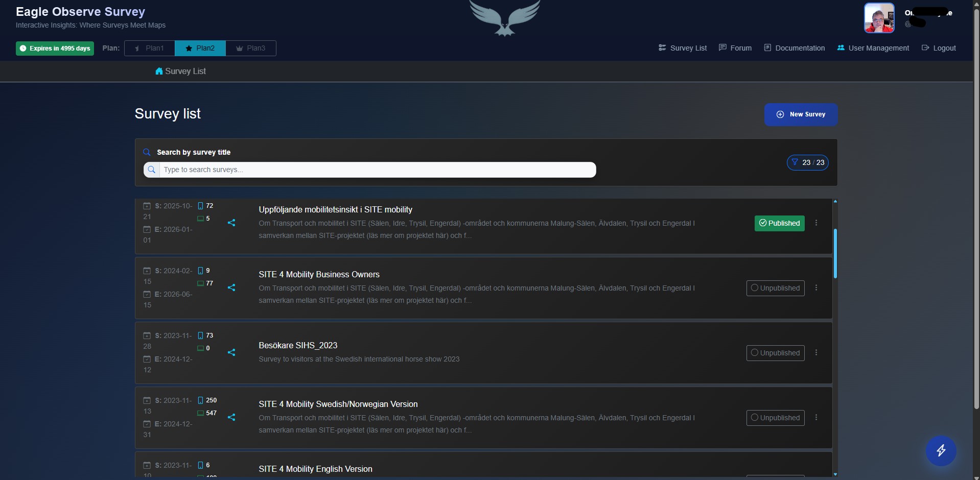980x480 pixels.
Task: Click the survey title search input field
Action: [377, 170]
